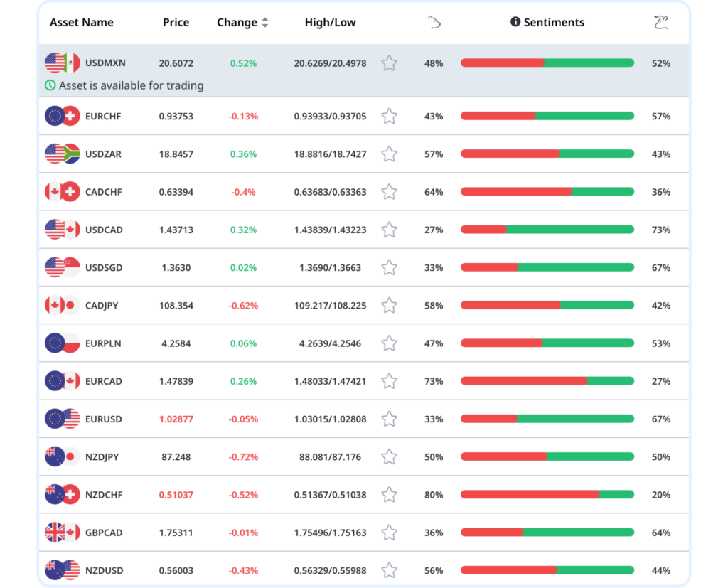Viewport: 728px width, 588px height.
Task: Click the GBPCAD flag pair icon
Action: (63, 533)
